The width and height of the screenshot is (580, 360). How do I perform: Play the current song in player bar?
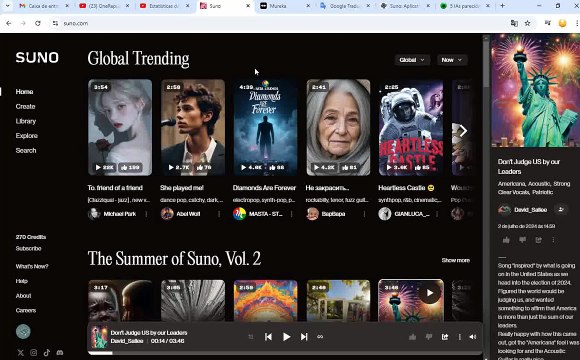[x=286, y=337]
